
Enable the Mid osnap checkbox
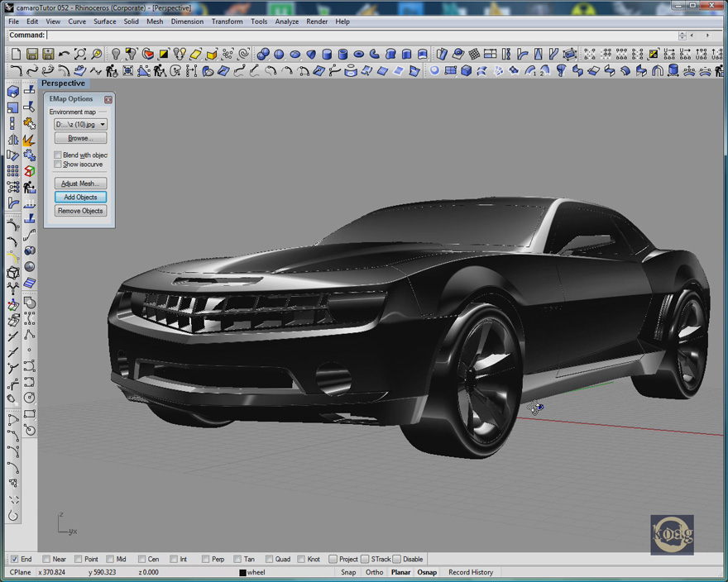110,559
